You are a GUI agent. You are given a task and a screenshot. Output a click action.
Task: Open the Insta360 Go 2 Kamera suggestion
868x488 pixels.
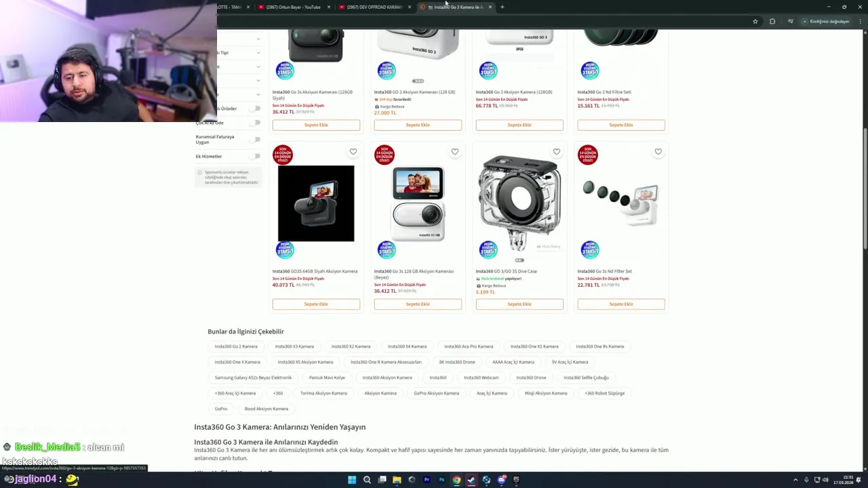(x=236, y=346)
